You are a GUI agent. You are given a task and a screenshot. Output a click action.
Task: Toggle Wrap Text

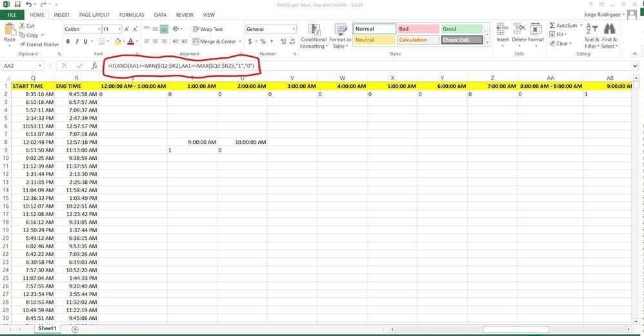[208, 29]
